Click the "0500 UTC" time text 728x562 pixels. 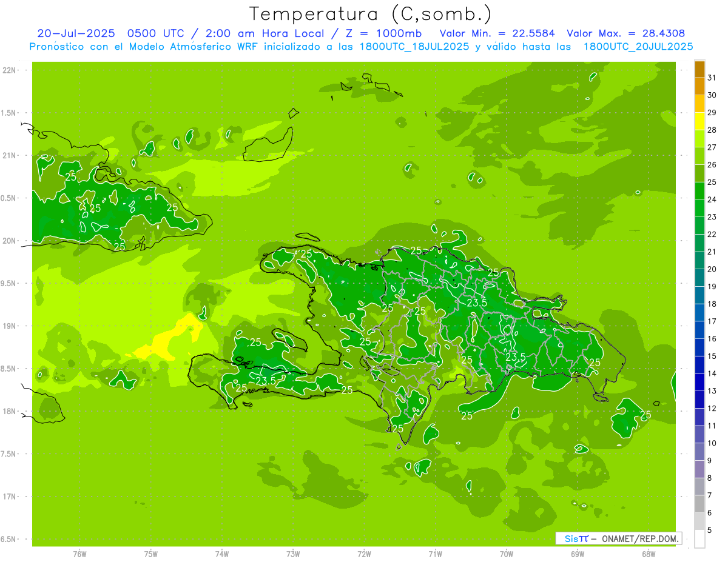tap(156, 33)
